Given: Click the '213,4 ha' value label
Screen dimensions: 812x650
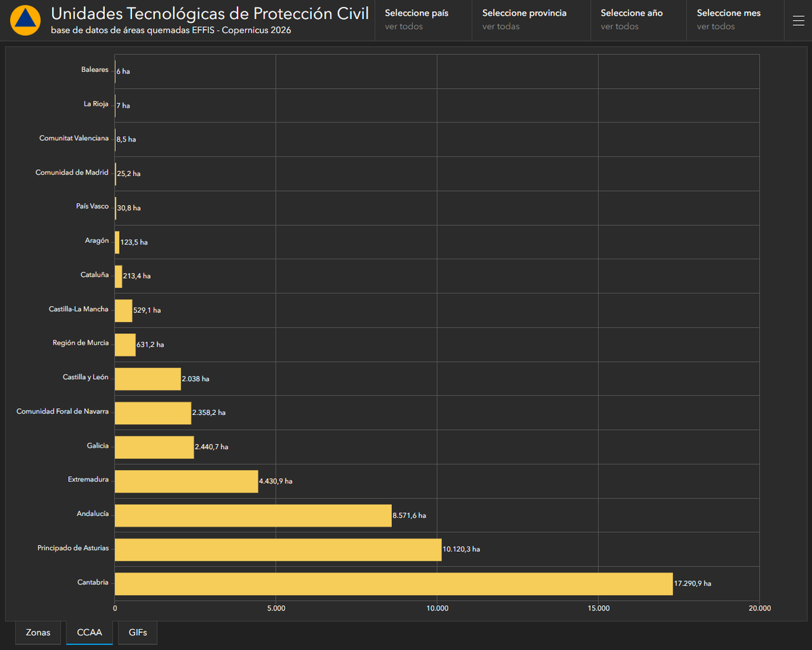Looking at the screenshot, I should coord(137,276).
